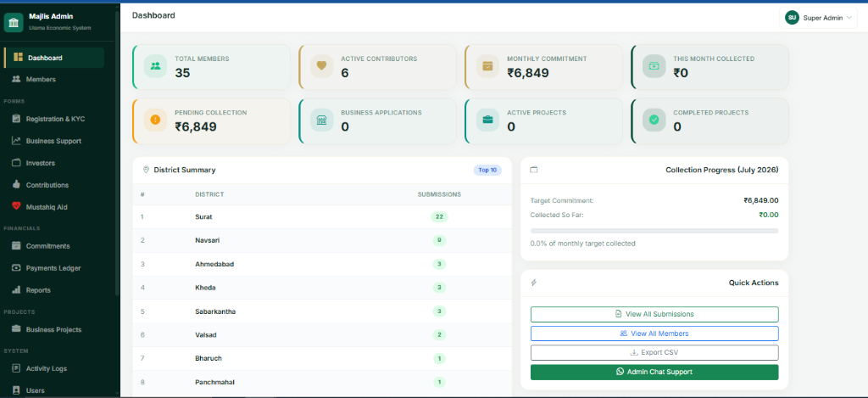Click the Business Applications shop icon
The image size is (868, 398).
321,120
